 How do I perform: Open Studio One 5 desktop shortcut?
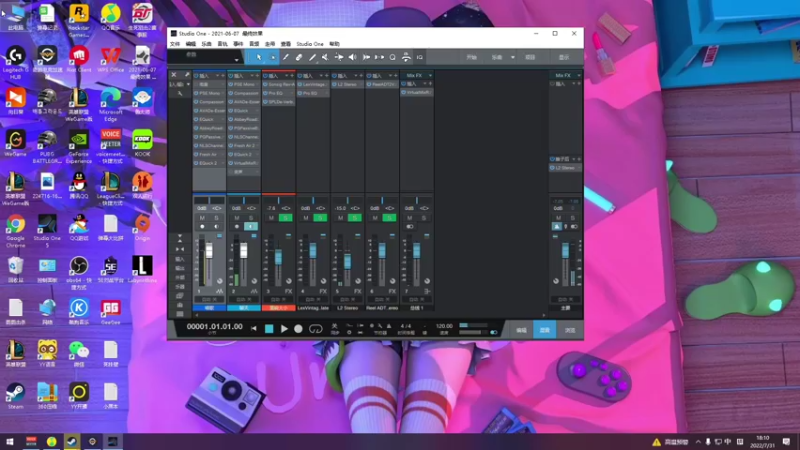click(47, 229)
